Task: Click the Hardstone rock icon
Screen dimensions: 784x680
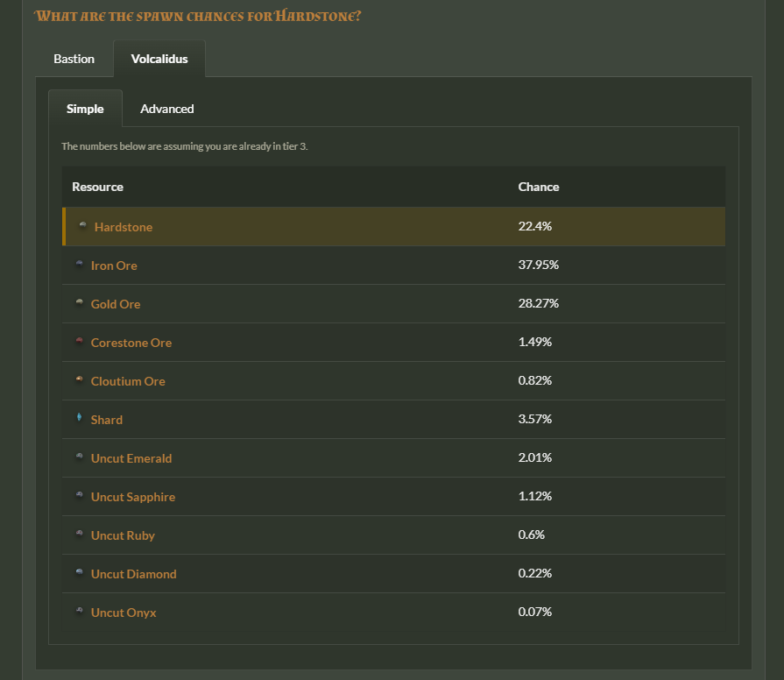Action: click(x=82, y=226)
